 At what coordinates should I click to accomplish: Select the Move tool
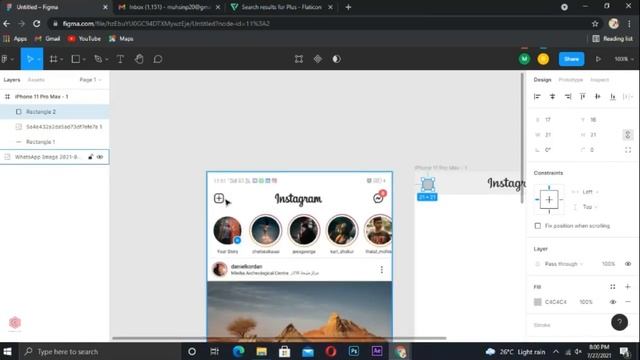pyautogui.click(x=29, y=59)
